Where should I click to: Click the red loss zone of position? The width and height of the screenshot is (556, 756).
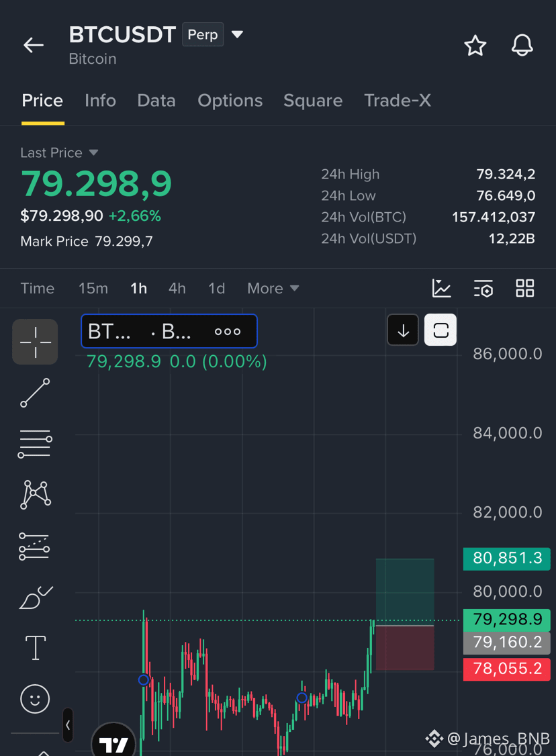coord(405,648)
